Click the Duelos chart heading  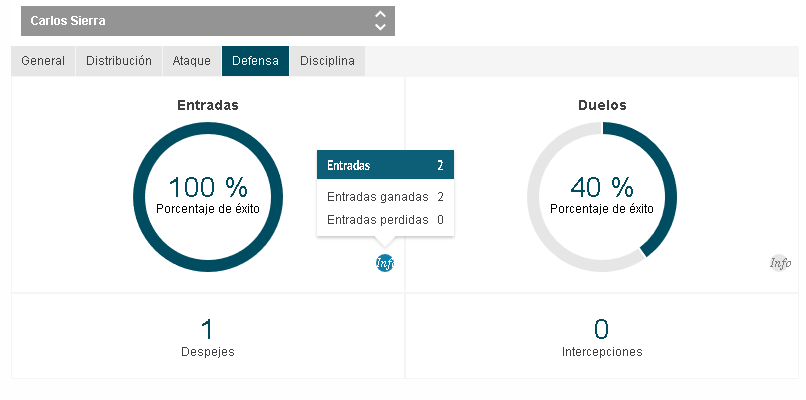[x=602, y=105]
